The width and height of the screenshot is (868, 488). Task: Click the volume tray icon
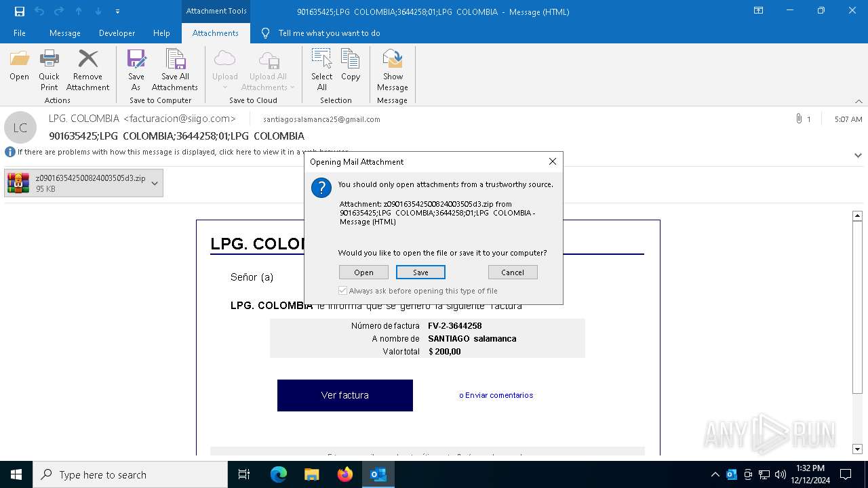pyautogui.click(x=781, y=474)
